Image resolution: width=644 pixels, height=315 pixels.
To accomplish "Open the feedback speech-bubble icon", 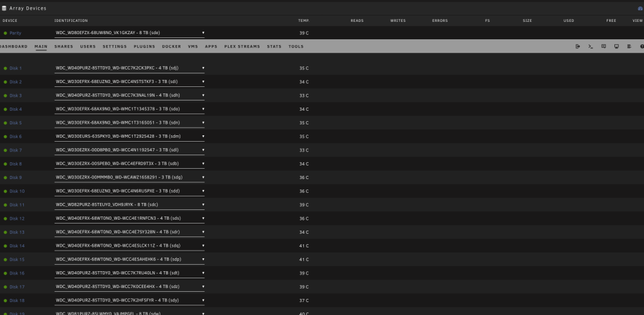I will click(603, 46).
